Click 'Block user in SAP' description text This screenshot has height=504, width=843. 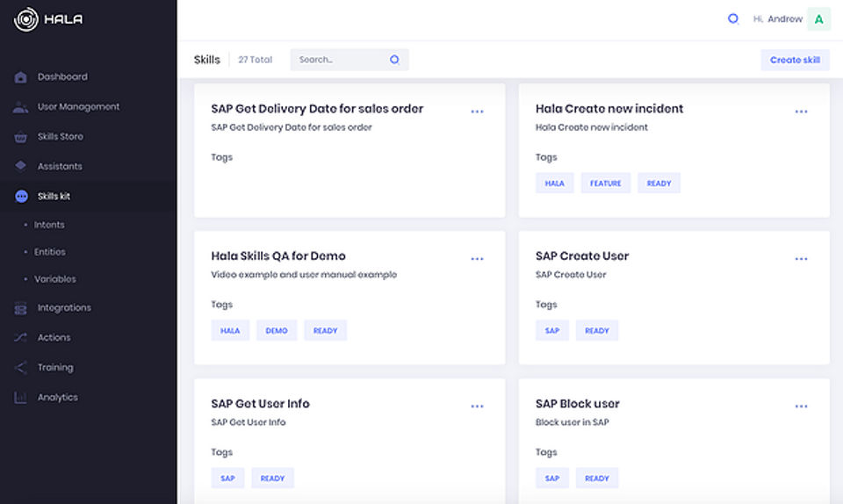coord(572,422)
